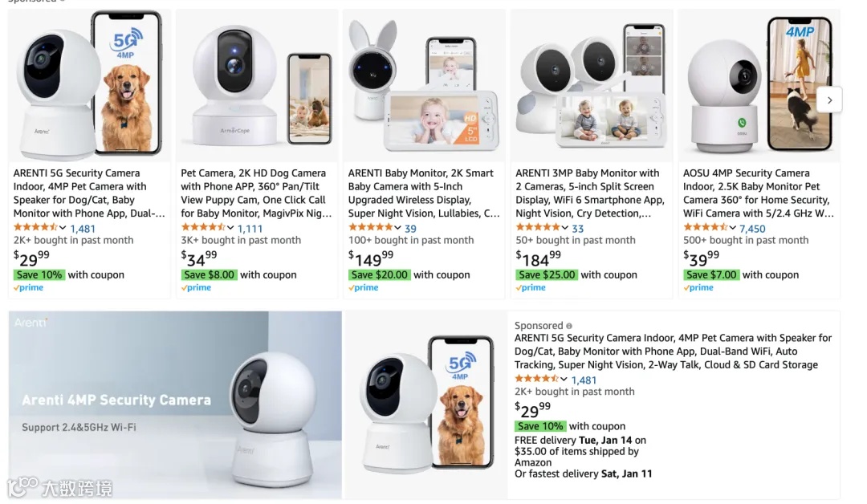Viewport: 867px width, 504px height.
Task: Open bottom sponsored ARENTI 5G product image
Action: 425,405
